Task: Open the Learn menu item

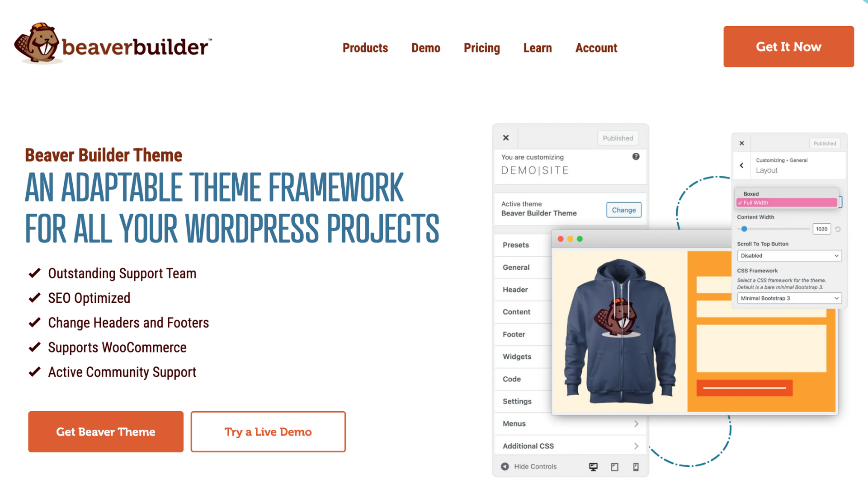Action: (x=537, y=47)
